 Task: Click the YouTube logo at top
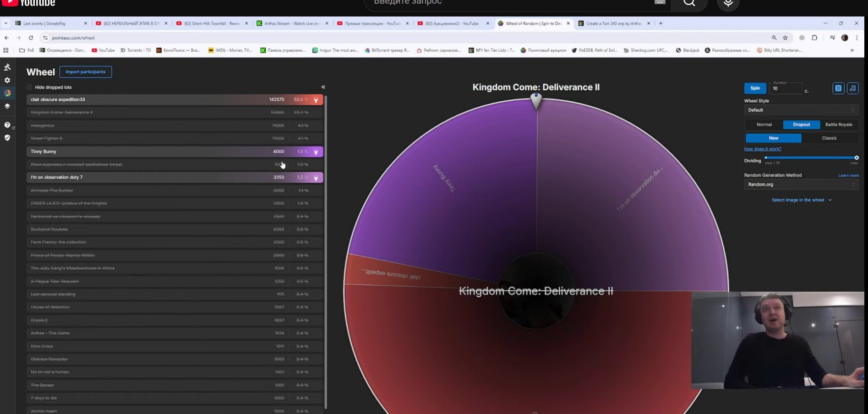point(28,3)
